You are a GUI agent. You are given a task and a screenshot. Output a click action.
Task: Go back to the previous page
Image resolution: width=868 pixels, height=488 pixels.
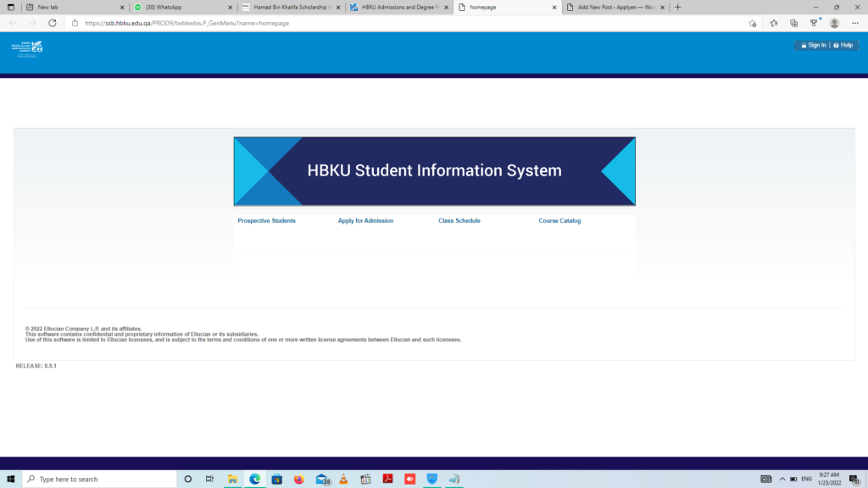(13, 23)
